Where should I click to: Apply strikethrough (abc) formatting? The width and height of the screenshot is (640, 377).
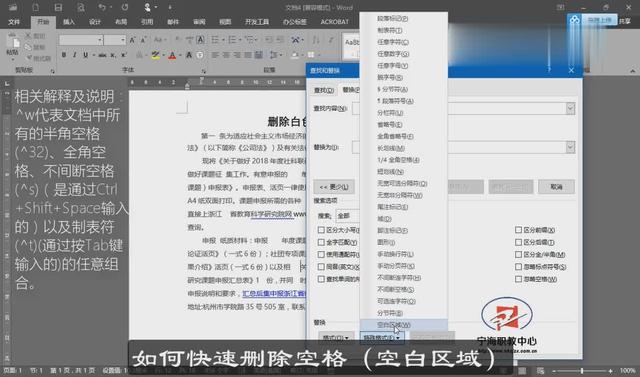click(102, 55)
